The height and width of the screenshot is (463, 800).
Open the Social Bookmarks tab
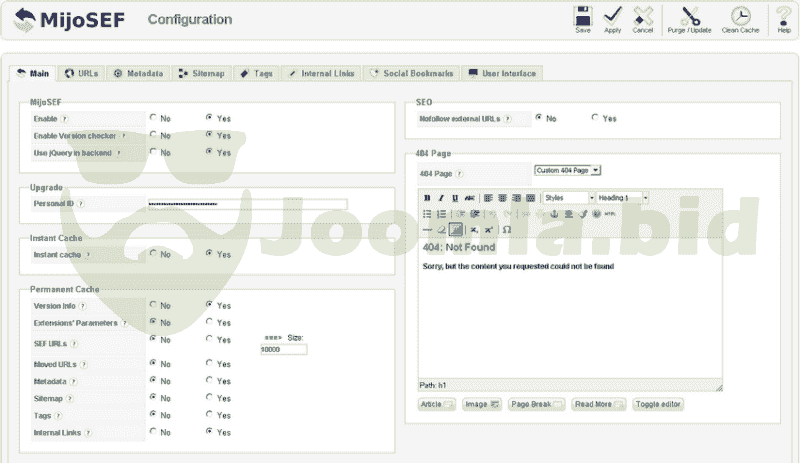(411, 73)
